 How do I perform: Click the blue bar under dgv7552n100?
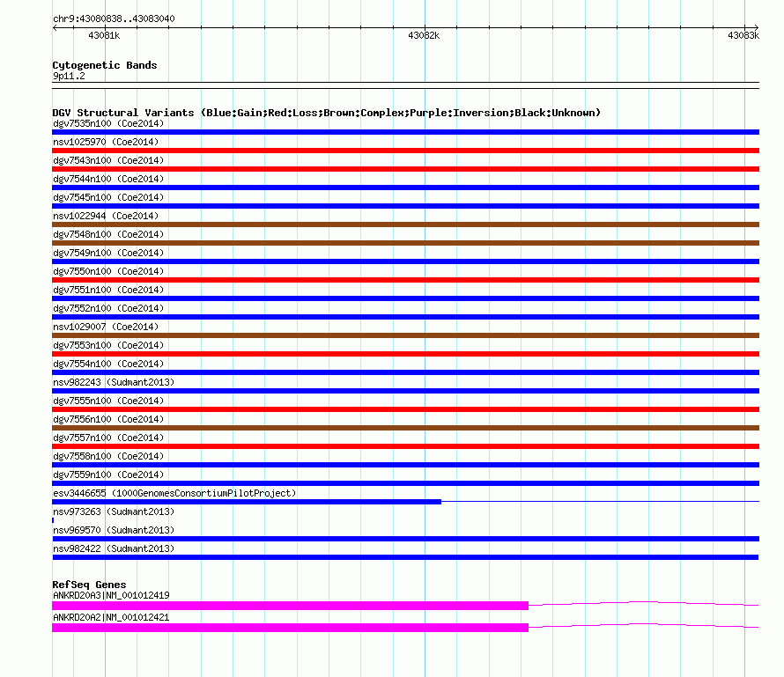click(405, 317)
